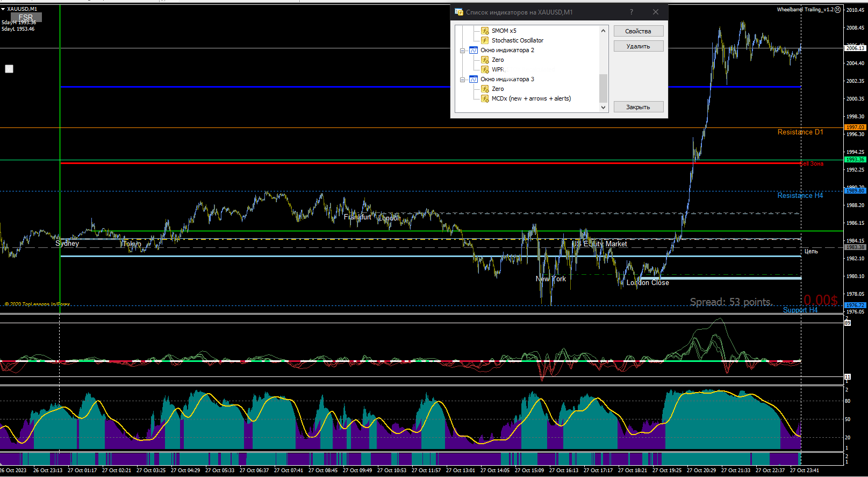The height and width of the screenshot is (477, 868).
Task: Toggle the small white V checkbox on chart
Action: point(9,69)
